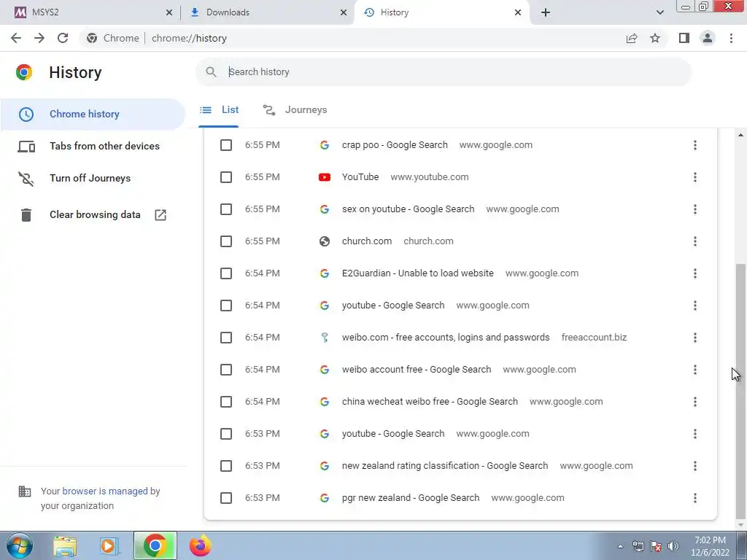This screenshot has height=560, width=747.
Task: Switch to the Downloads tab
Action: click(267, 12)
